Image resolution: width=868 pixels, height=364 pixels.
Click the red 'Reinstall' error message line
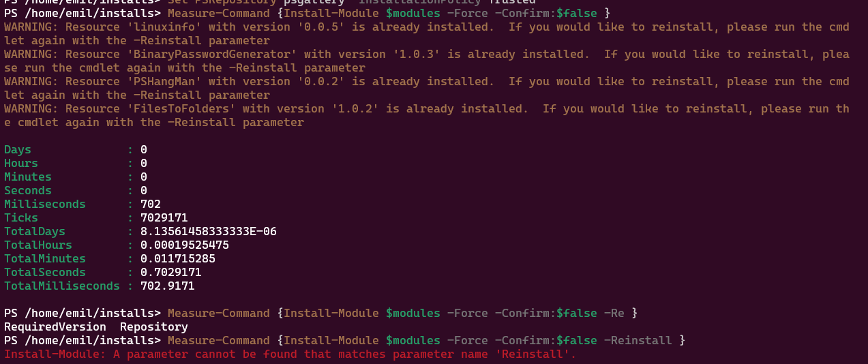click(x=290, y=354)
